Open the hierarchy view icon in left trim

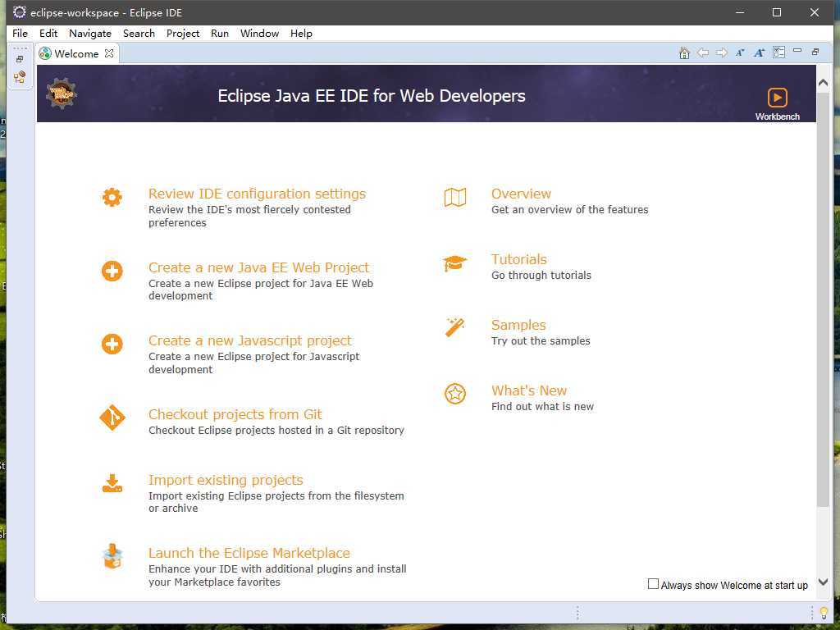pos(20,77)
